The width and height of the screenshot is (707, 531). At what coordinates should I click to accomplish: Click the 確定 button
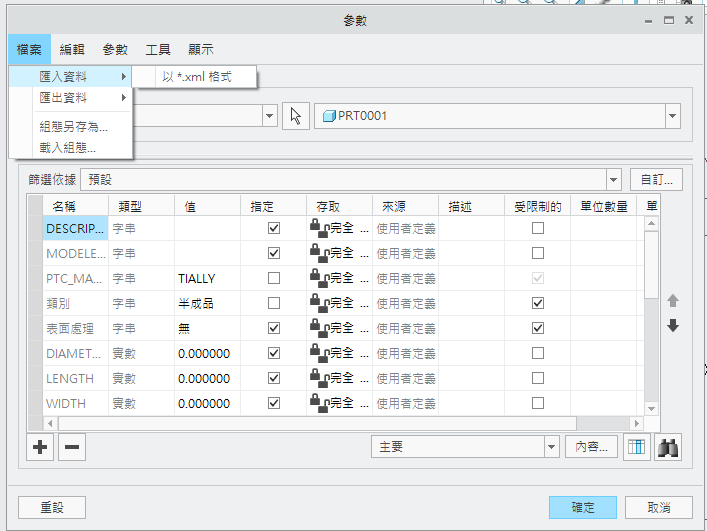[x=582, y=507]
